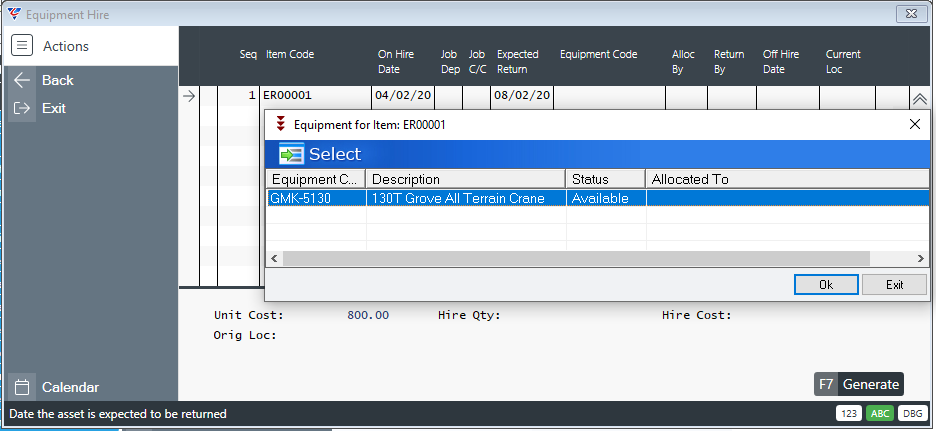This screenshot has height=431, width=936.
Task: Collapse grid using double-chevron up arrow
Action: 919,98
